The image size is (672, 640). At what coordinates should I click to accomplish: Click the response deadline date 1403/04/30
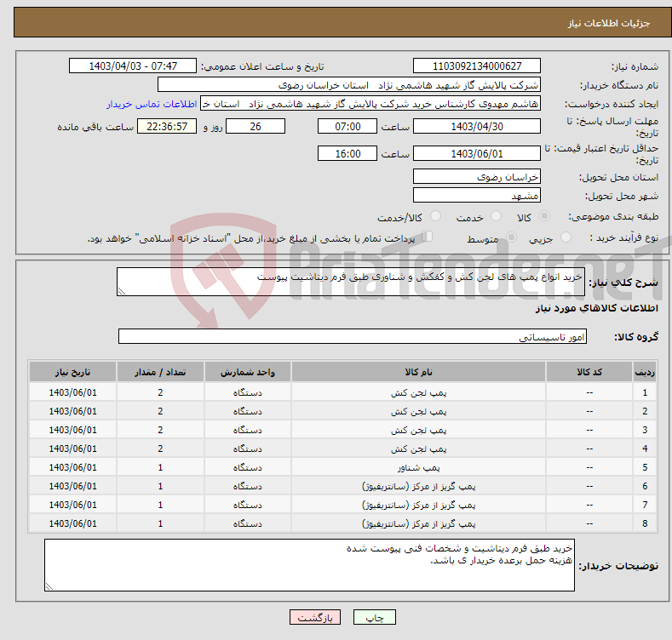[477, 126]
